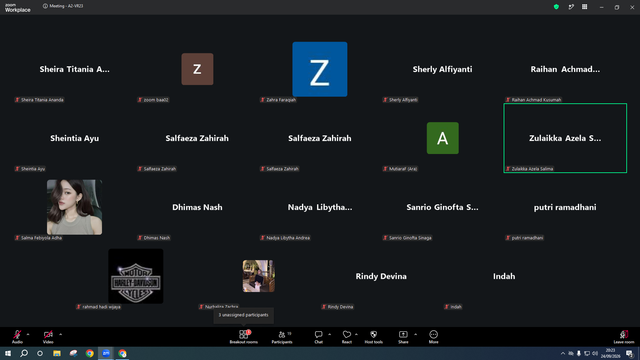The height and width of the screenshot is (360, 640).
Task: Click the taskbar clock and date
Action: click(x=611, y=353)
